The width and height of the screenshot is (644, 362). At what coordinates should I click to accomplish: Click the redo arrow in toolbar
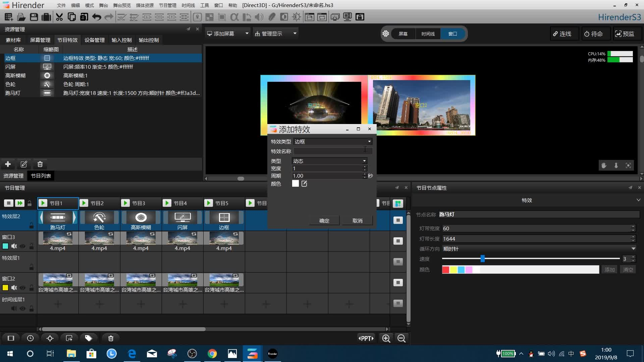click(x=109, y=17)
